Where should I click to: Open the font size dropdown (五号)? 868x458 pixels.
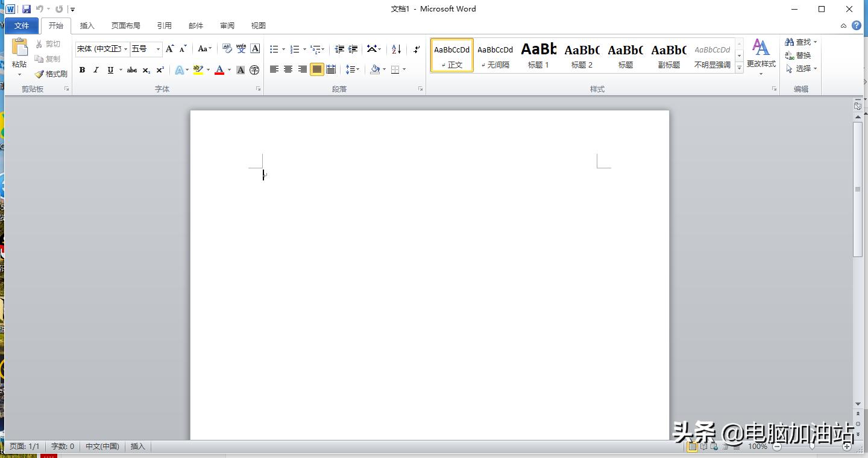click(158, 49)
